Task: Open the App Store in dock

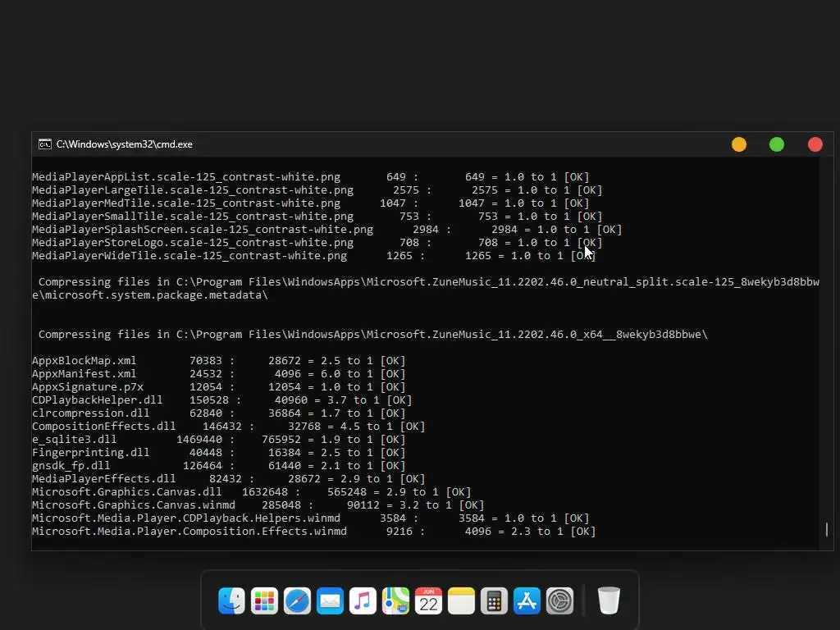Action: click(527, 601)
